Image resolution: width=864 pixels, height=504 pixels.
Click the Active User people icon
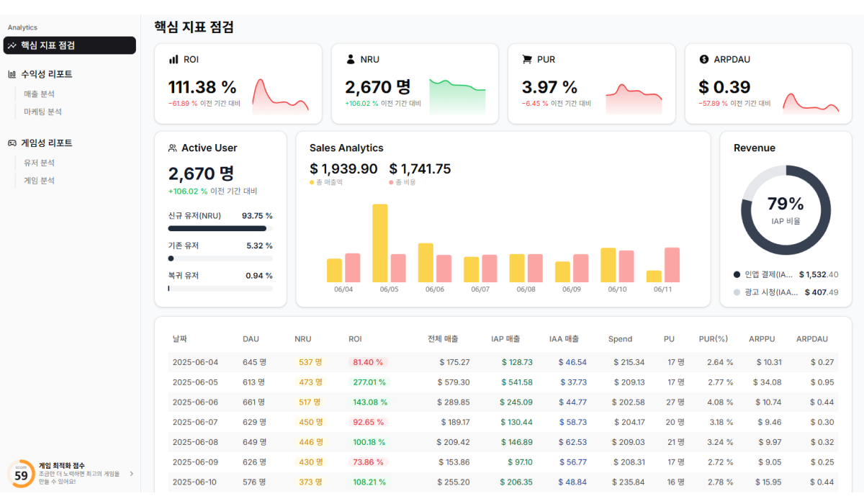(173, 148)
